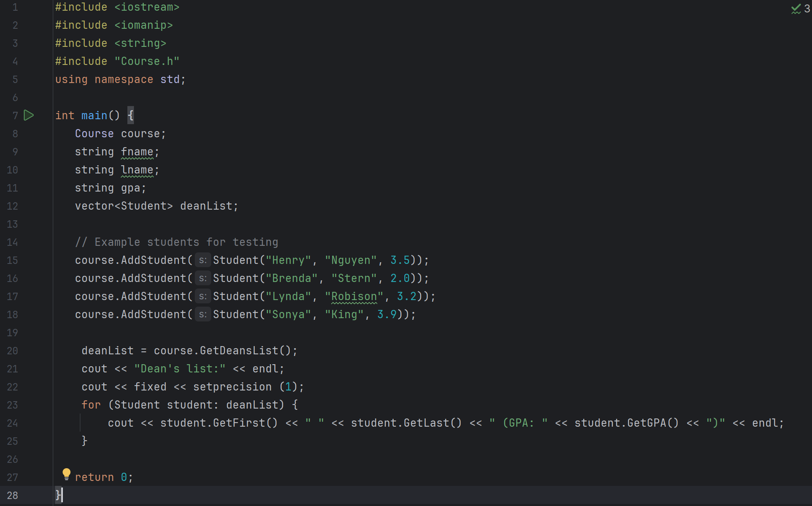This screenshot has width=812, height=506.
Task: Click 'vector<Student> deanList;' declaration
Action: [157, 206]
